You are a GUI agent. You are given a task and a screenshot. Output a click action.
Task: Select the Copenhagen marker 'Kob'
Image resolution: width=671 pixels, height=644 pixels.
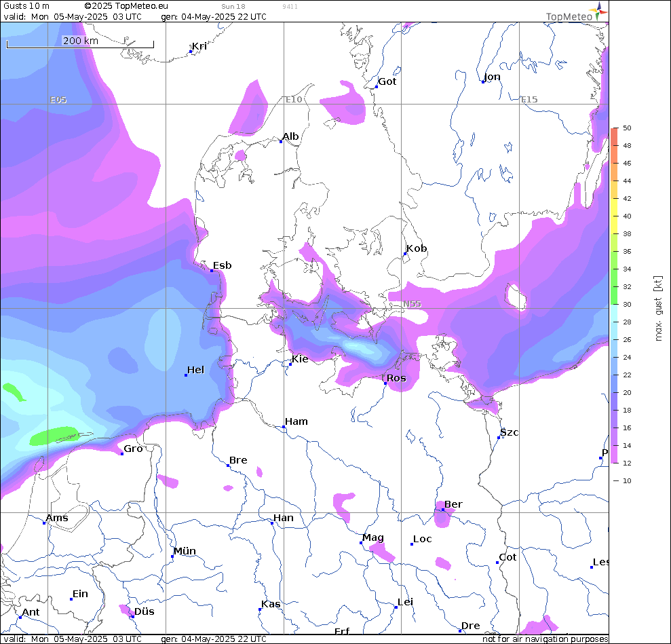pos(405,254)
